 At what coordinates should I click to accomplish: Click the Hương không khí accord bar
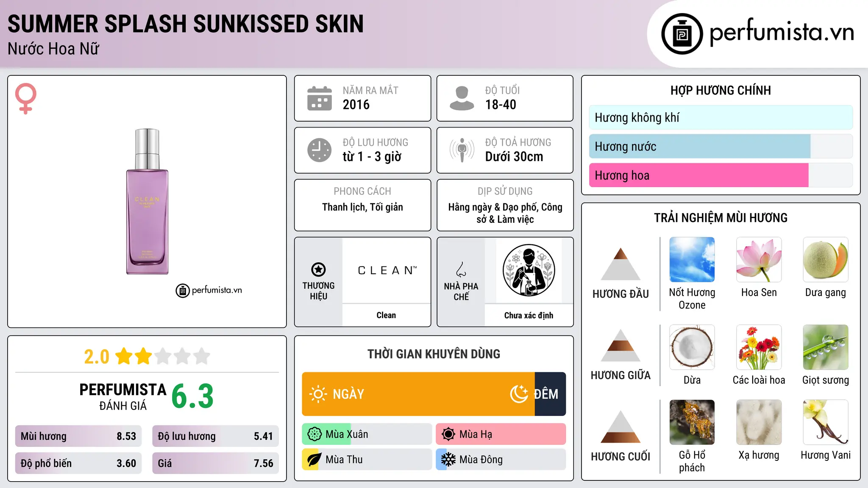pos(721,117)
